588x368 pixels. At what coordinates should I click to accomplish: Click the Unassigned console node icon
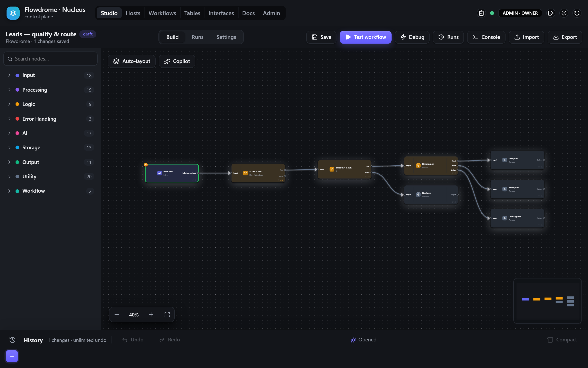[x=505, y=218]
